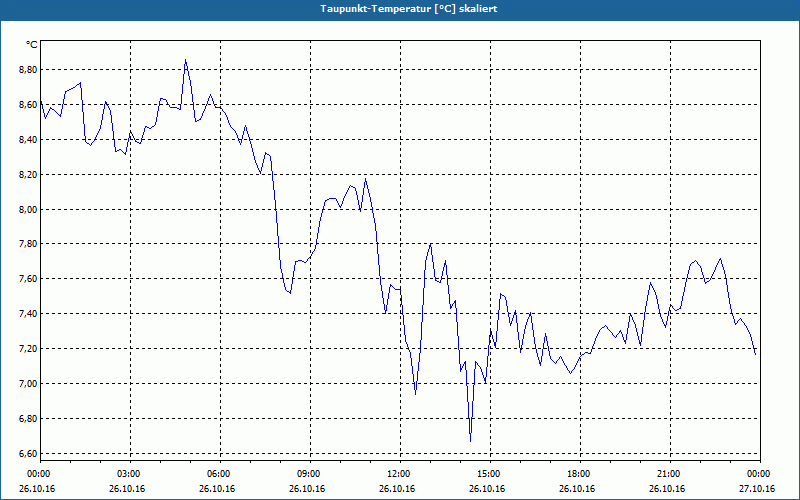
Task: Click the 18:00 time label
Action: 581,474
